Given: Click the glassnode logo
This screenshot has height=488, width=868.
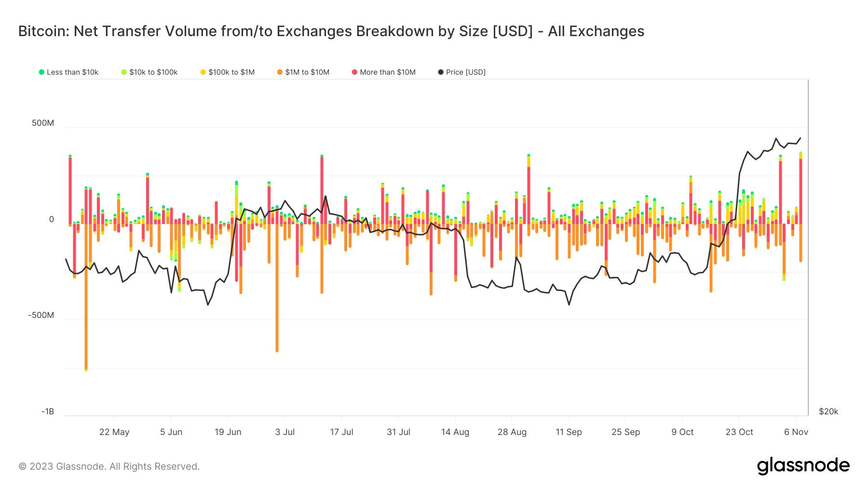Looking at the screenshot, I should pos(803,466).
